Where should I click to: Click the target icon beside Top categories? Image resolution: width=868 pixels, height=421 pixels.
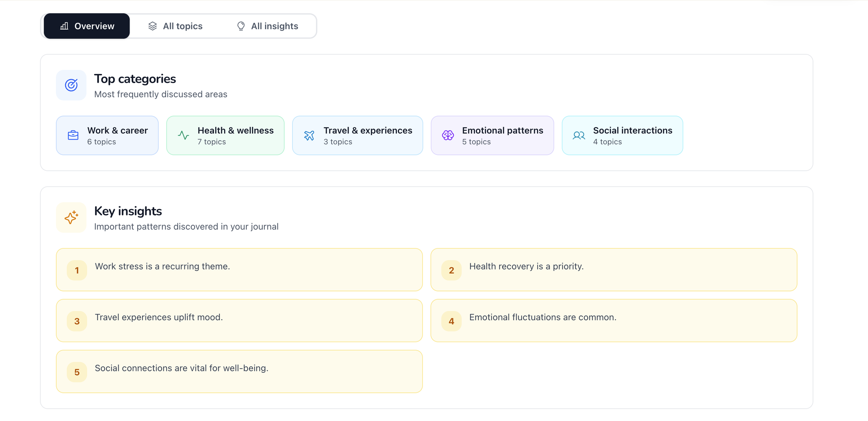71,85
